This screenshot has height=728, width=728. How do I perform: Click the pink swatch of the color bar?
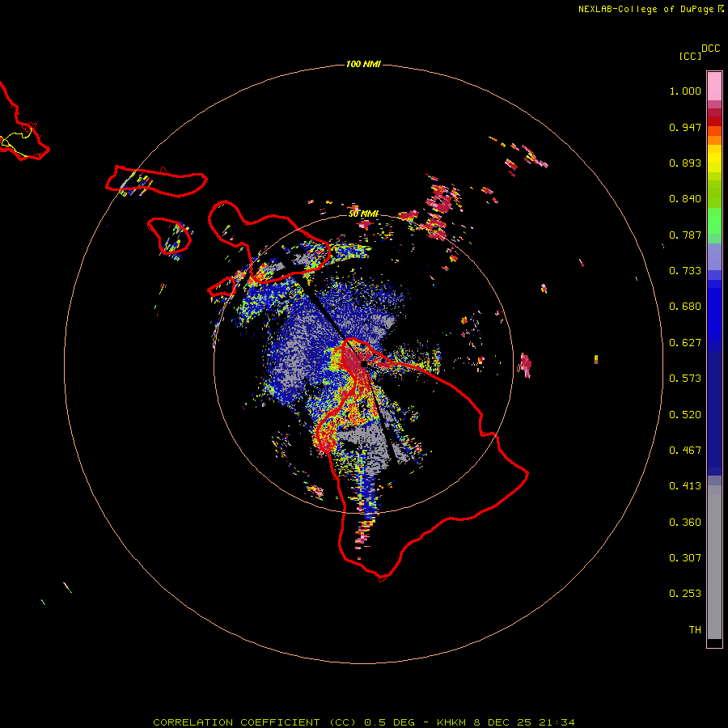[x=714, y=87]
